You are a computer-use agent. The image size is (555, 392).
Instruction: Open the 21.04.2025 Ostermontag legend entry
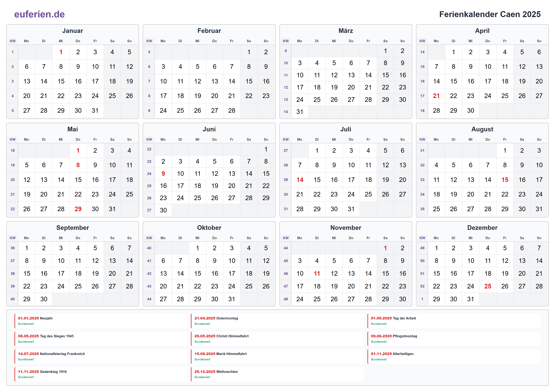click(277, 321)
